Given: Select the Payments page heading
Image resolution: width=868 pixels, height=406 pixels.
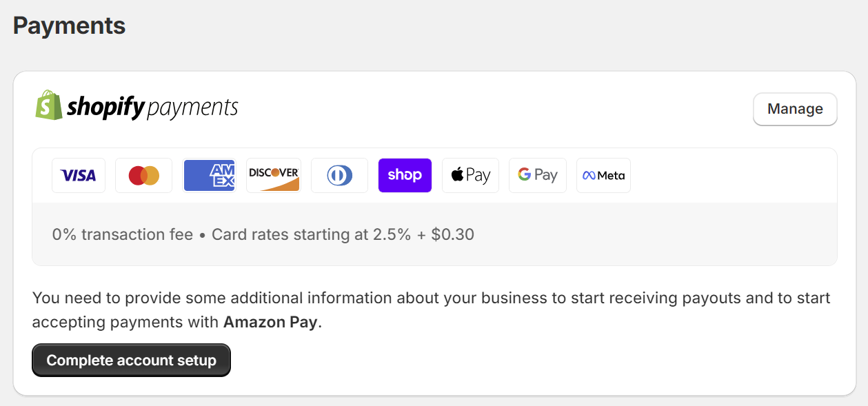Looking at the screenshot, I should (x=68, y=26).
